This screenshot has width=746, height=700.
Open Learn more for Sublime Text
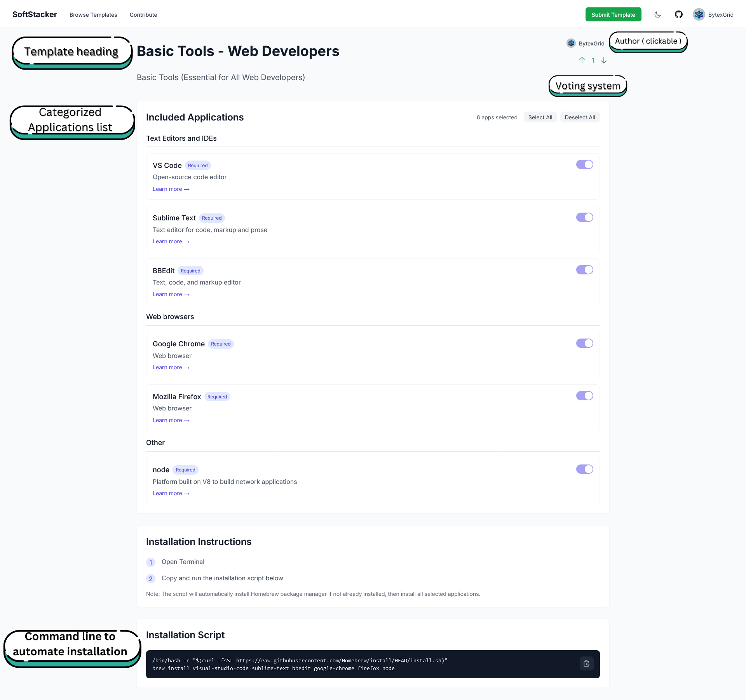point(171,241)
